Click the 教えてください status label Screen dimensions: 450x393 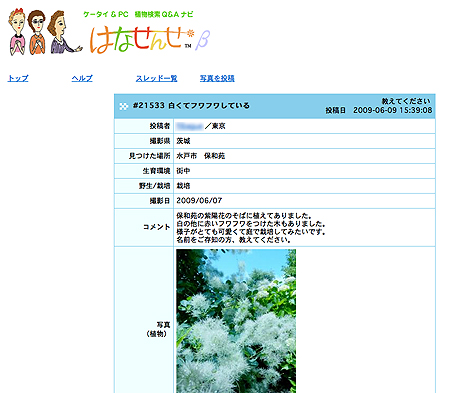coord(406,101)
